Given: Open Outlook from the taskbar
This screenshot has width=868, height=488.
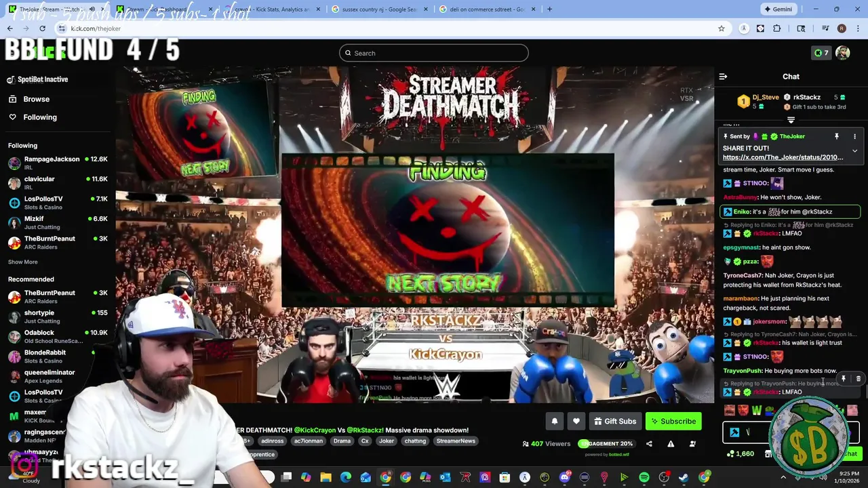Looking at the screenshot, I should pos(445,478).
